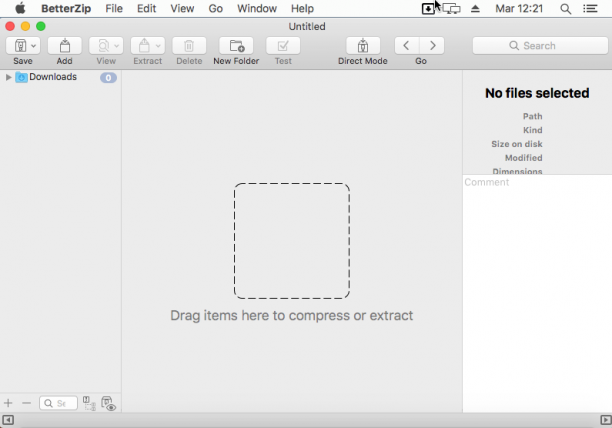
Task: Click the dashed drop zone box
Action: [292, 241]
